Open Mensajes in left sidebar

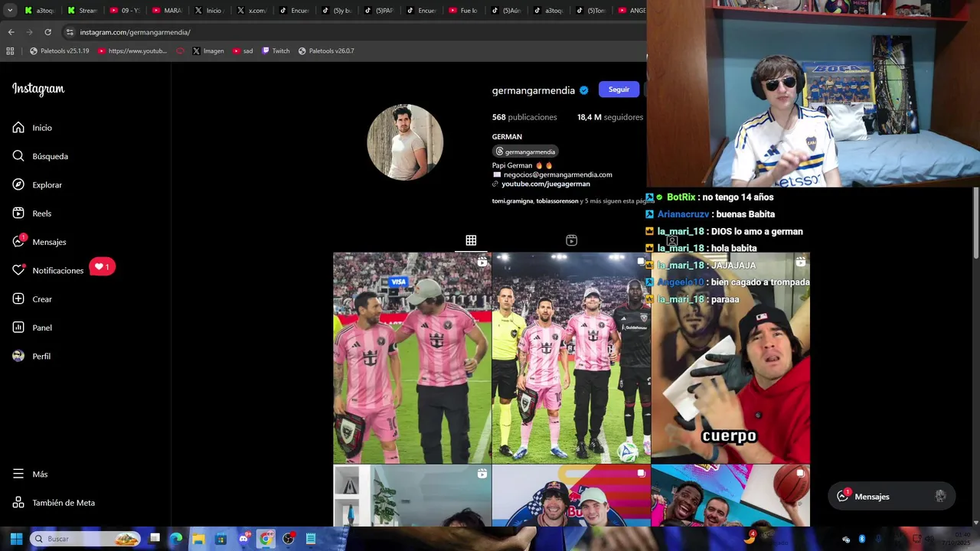coord(39,242)
